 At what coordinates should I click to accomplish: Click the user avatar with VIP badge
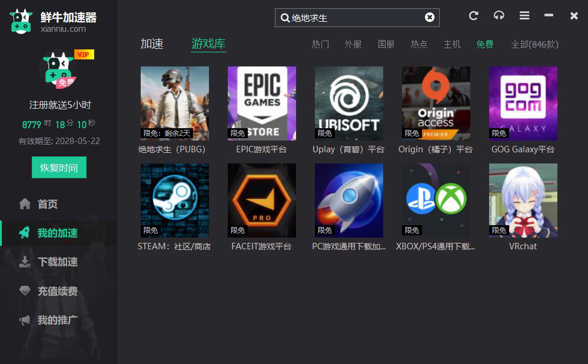58,71
